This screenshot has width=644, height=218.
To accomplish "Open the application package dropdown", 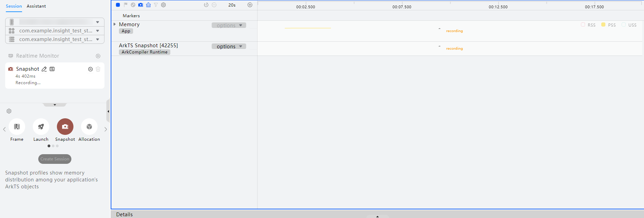I will pyautogui.click(x=55, y=31).
